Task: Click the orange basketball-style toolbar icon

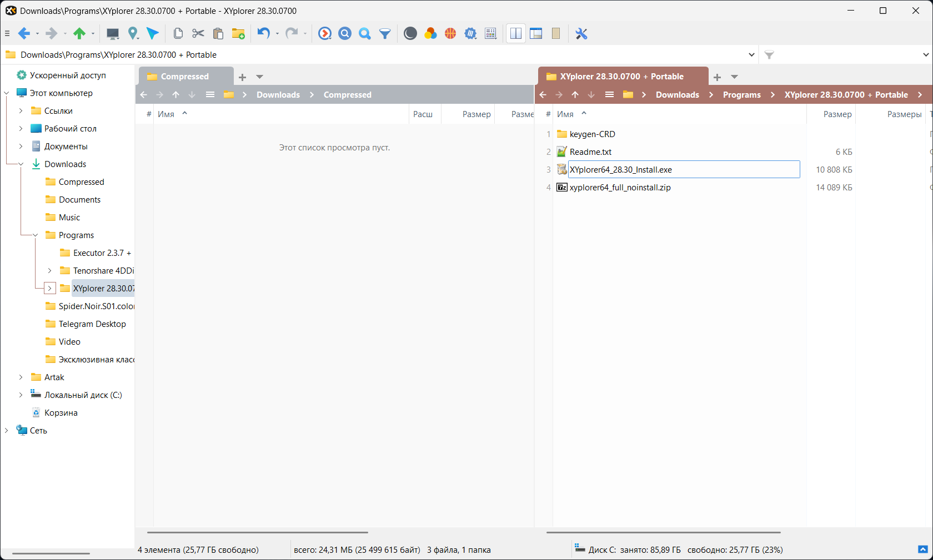Action: tap(450, 34)
